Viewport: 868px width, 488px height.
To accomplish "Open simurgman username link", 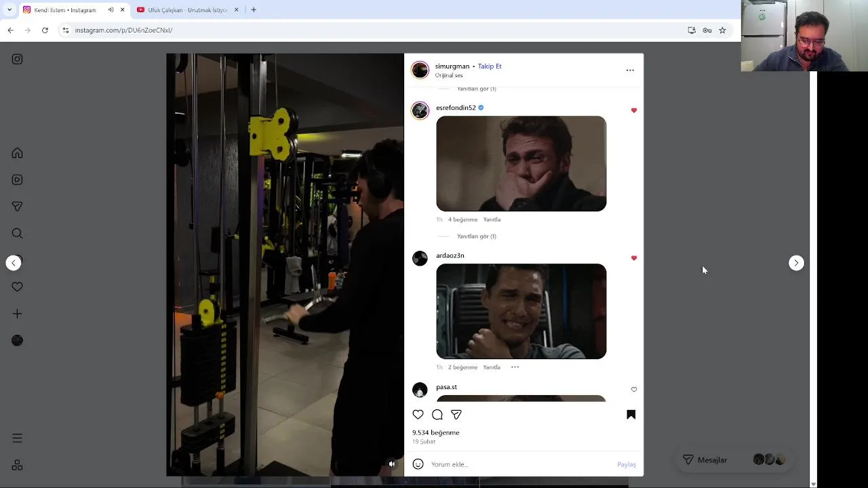I will coord(452,66).
